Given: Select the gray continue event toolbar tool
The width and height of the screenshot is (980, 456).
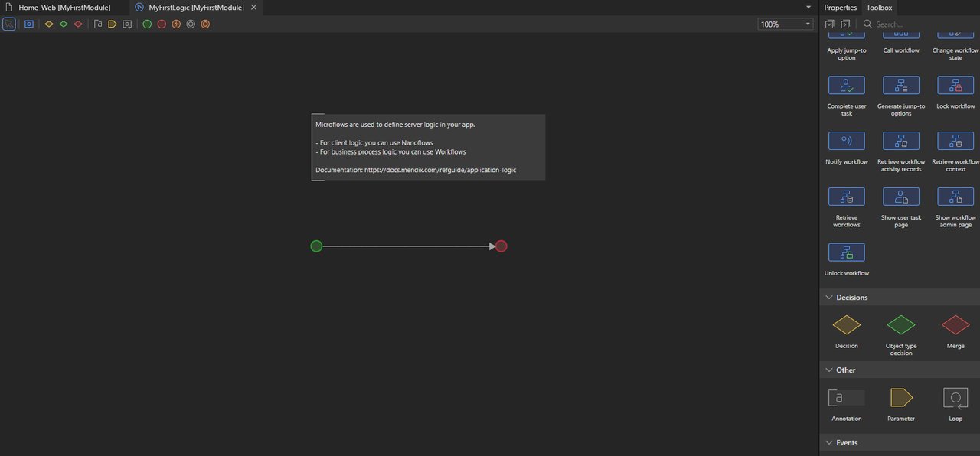Looking at the screenshot, I should click(191, 24).
